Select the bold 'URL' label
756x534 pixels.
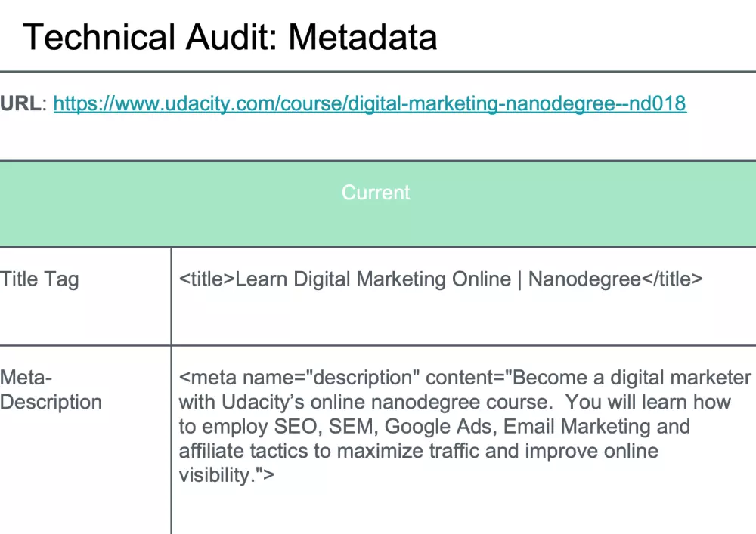[22, 103]
